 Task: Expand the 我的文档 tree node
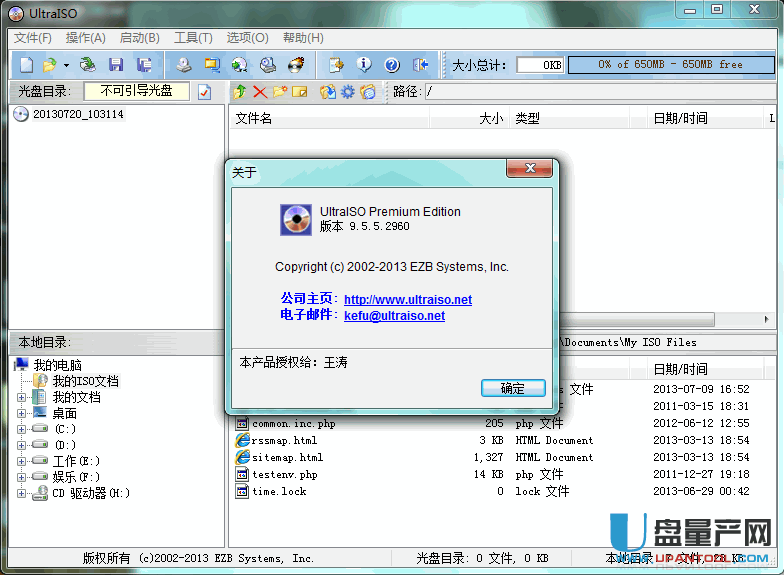coord(22,397)
